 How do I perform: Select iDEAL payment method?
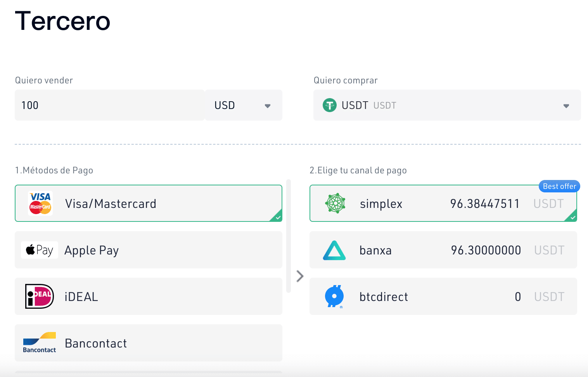coord(149,296)
